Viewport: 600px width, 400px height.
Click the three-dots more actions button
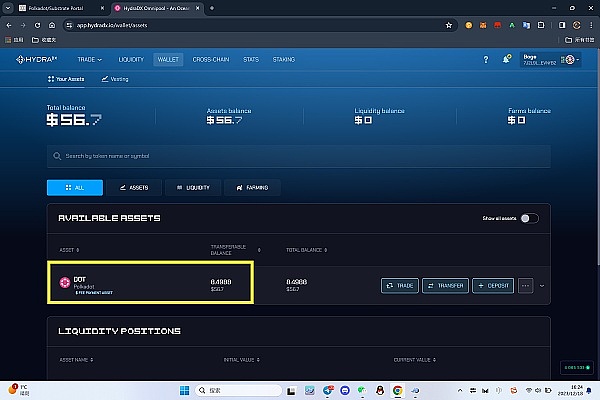coord(526,286)
